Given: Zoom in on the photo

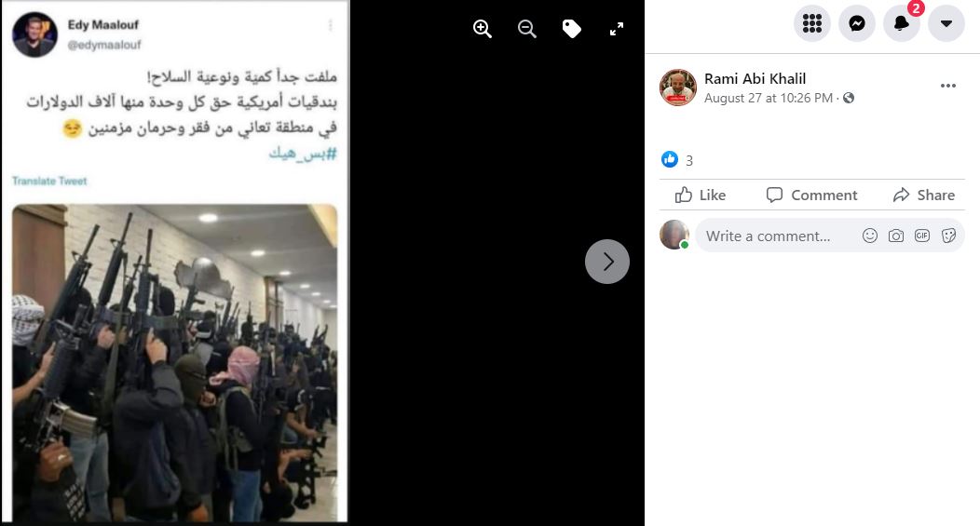Looking at the screenshot, I should tap(482, 29).
